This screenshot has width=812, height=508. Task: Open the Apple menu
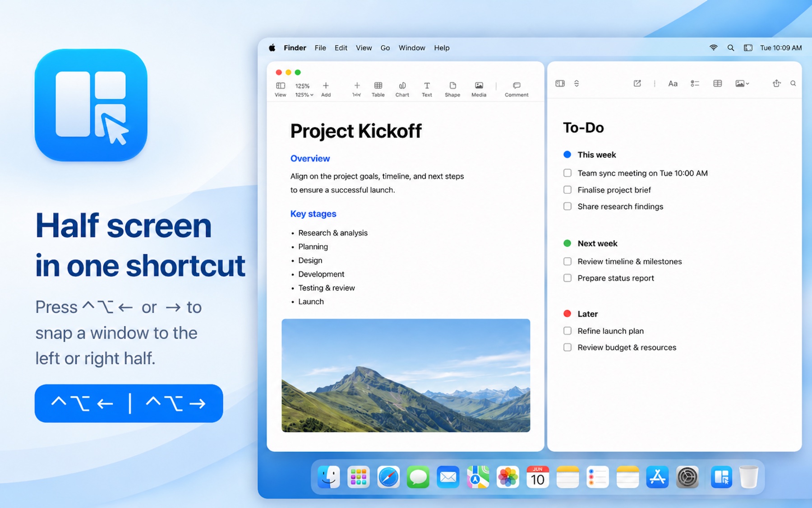(x=272, y=47)
